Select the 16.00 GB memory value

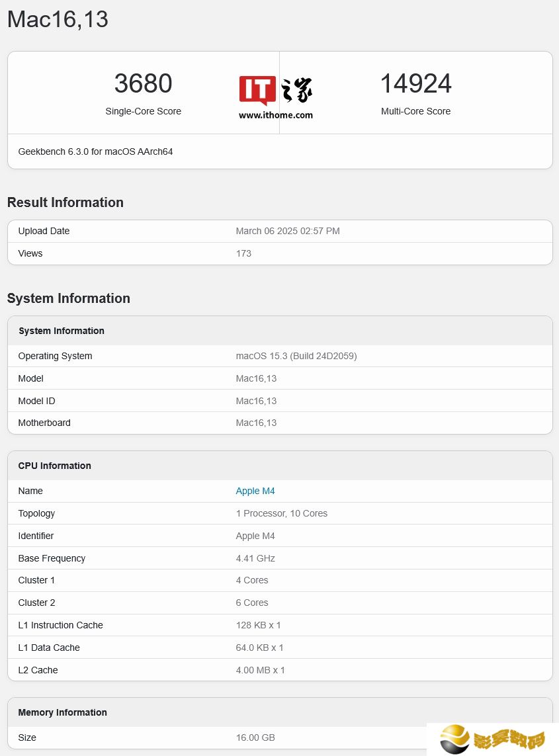tap(255, 737)
